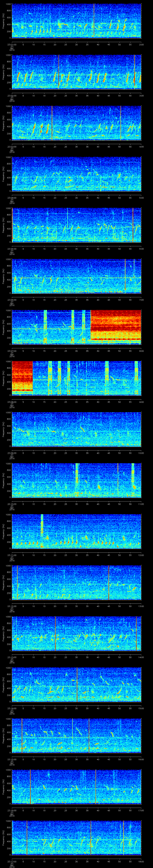This screenshot has width=153, height=868.
Task: Click the '23:03:00' start time label
Action: coord(12,146)
